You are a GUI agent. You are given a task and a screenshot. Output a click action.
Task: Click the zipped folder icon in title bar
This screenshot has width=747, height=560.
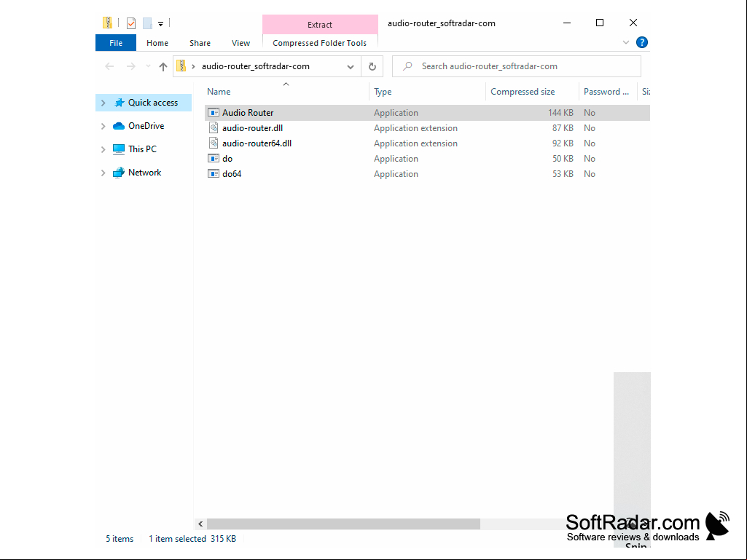(x=108, y=23)
